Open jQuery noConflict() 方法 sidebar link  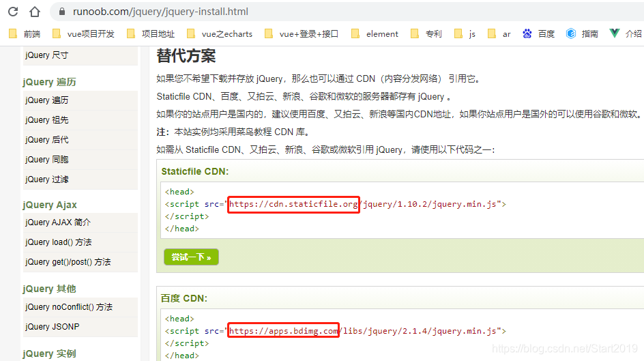(x=80, y=307)
